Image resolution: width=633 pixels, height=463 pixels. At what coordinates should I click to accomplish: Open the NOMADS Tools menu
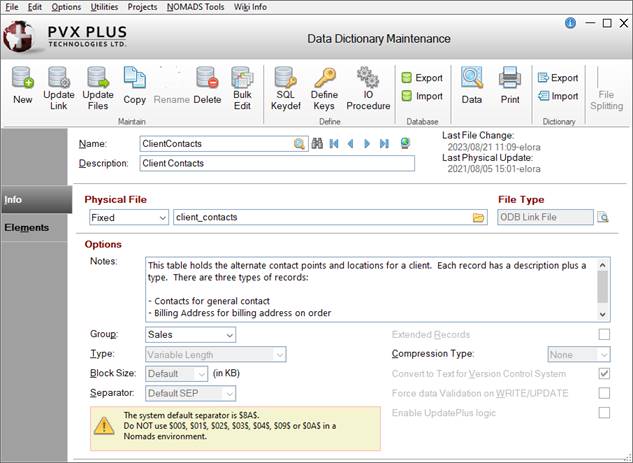(195, 7)
